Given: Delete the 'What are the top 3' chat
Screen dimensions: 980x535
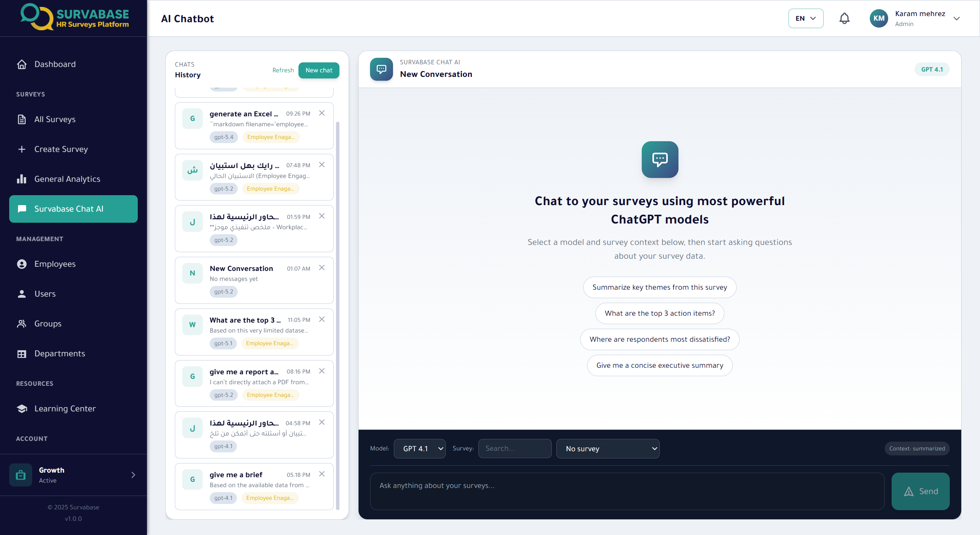Looking at the screenshot, I should click(322, 320).
